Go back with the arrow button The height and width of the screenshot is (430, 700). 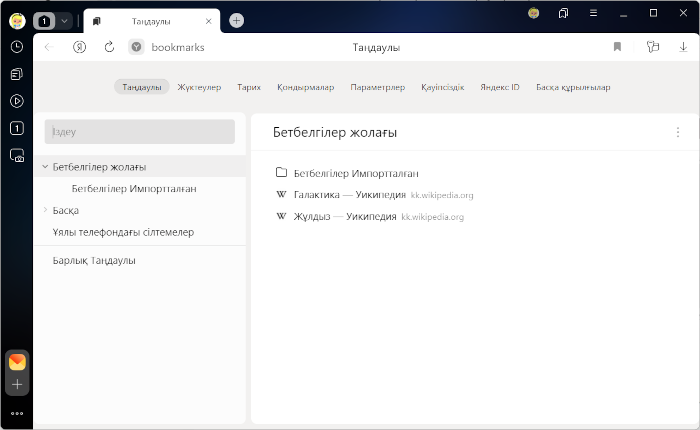(x=49, y=47)
